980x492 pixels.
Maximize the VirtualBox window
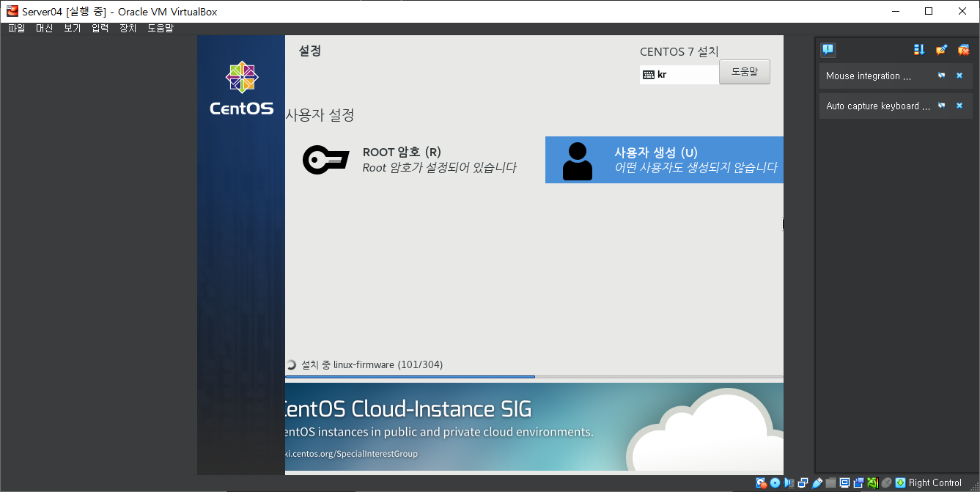[x=929, y=11]
